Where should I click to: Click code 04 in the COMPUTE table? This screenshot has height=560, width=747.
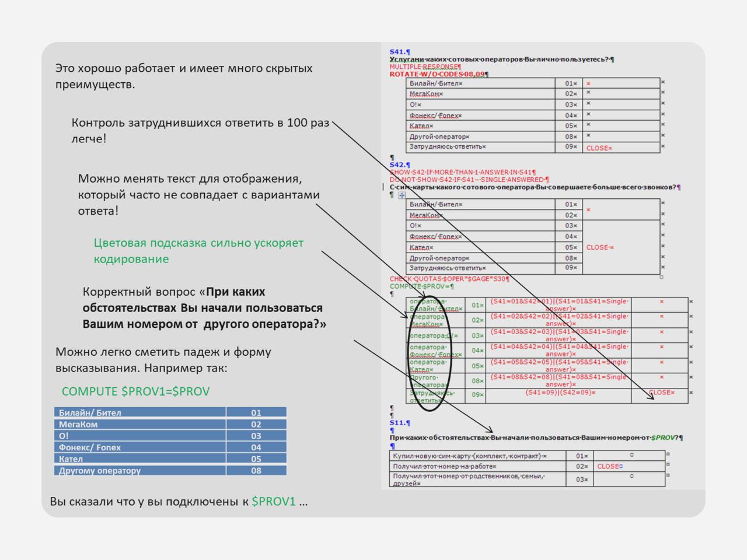(x=477, y=351)
